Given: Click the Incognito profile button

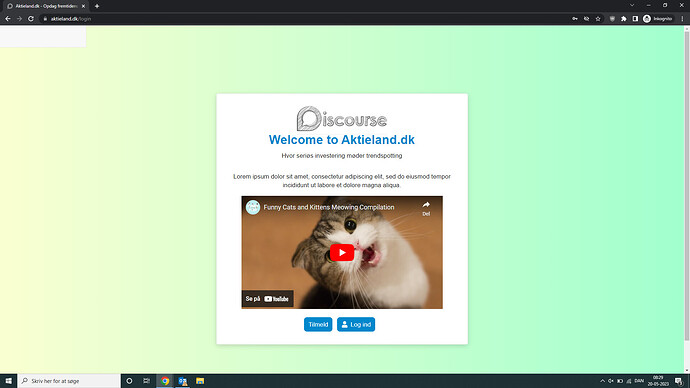Looking at the screenshot, I should [x=658, y=18].
